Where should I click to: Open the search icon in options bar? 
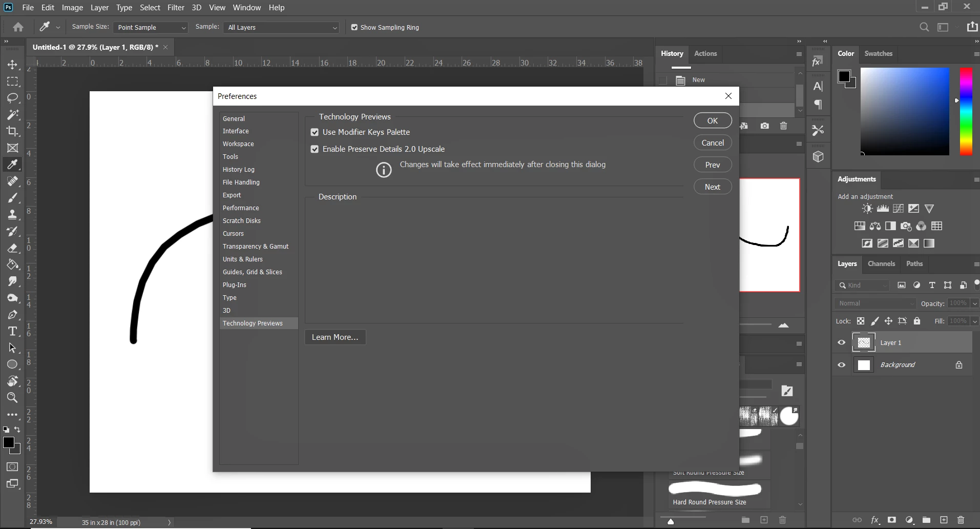tap(924, 27)
